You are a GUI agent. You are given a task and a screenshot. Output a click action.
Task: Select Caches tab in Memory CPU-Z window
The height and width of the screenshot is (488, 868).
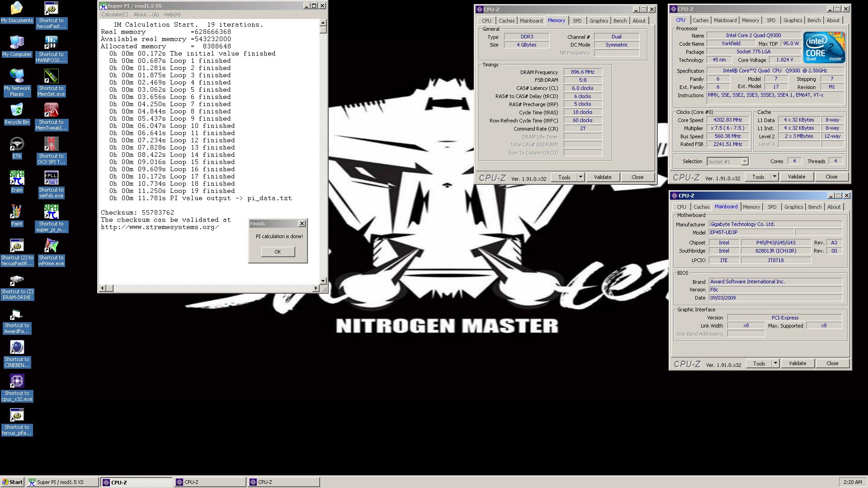506,21
